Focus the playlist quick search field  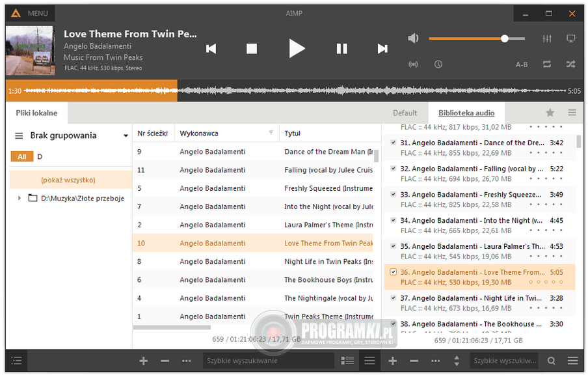(504, 361)
